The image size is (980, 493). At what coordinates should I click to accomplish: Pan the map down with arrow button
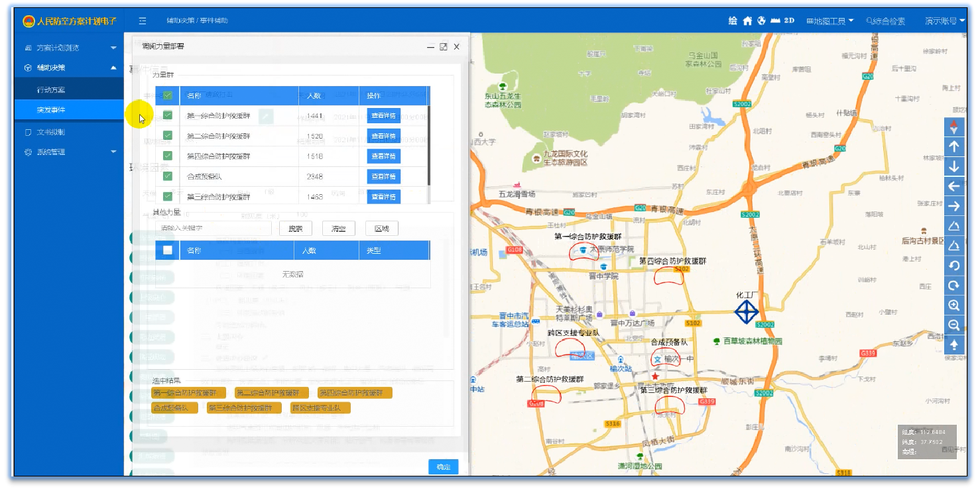[954, 167]
